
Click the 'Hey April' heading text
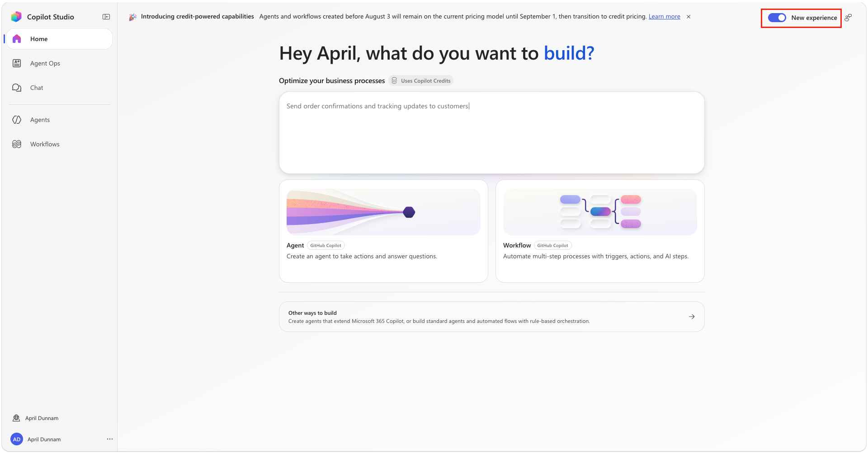click(x=437, y=53)
